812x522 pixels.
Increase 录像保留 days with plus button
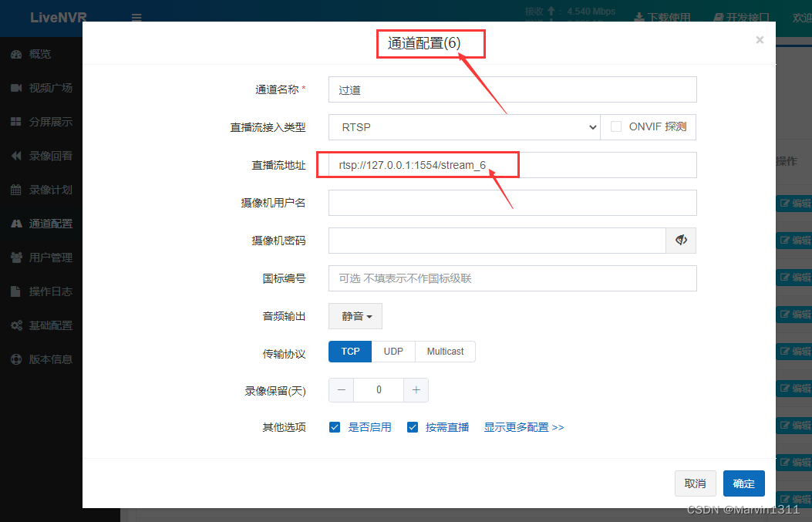coord(416,390)
